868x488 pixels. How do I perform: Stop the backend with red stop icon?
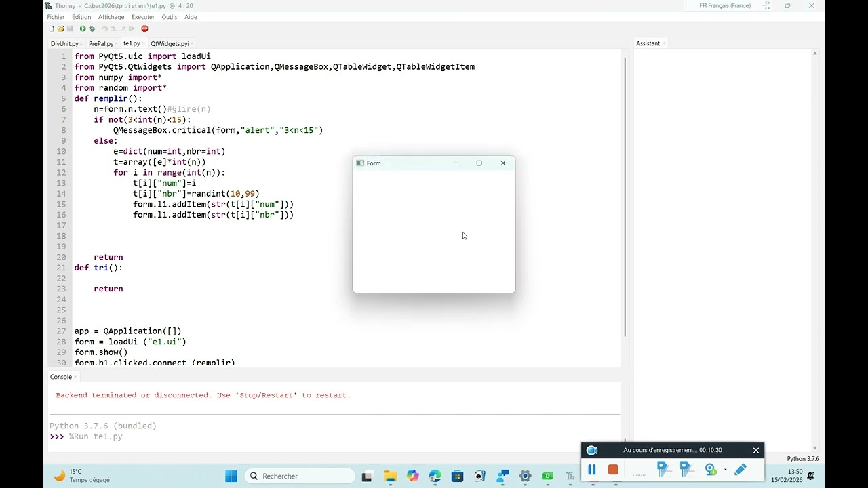[144, 28]
